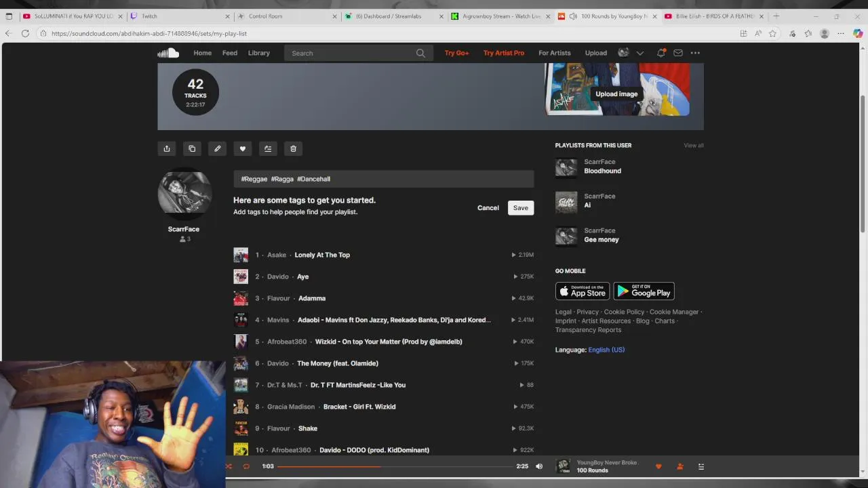Click the Edit pencil icon
The width and height of the screenshot is (868, 488).
point(217,148)
